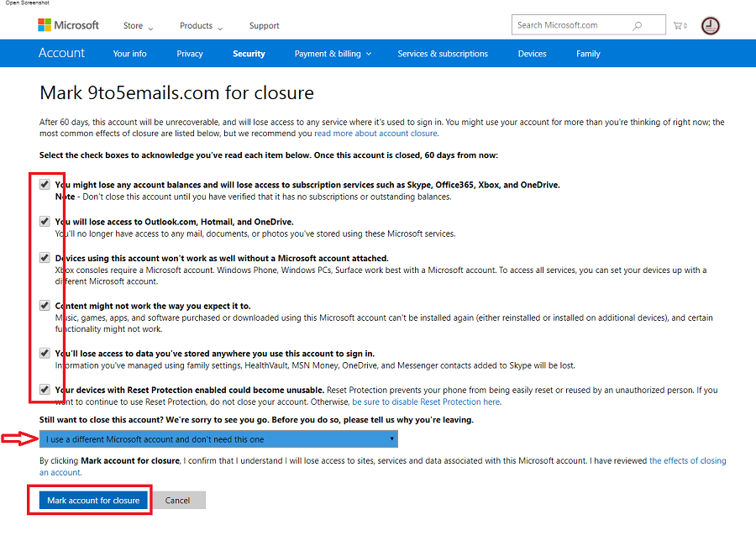The image size is (756, 546).
Task: Open the user profile avatar
Action: 710,25
